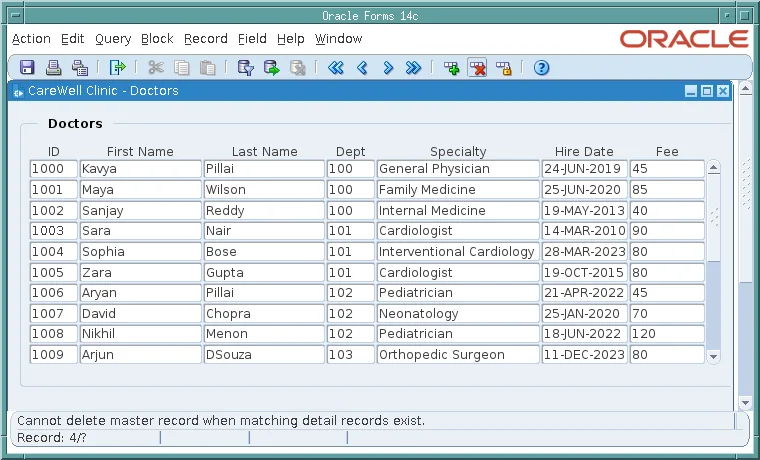760x460 pixels.
Task: Click the records scrollbar up arrow
Action: click(713, 168)
